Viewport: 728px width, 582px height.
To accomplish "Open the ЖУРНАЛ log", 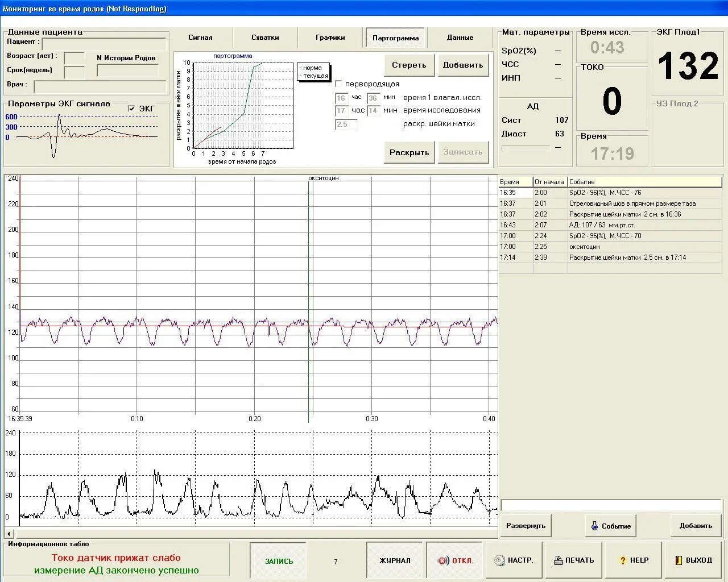I will coord(395,561).
